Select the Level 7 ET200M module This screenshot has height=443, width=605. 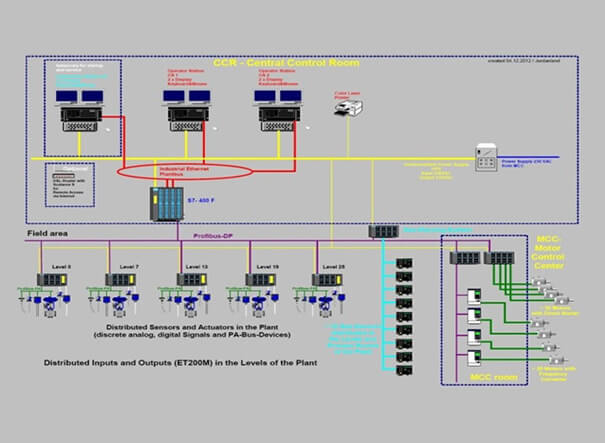(120, 279)
